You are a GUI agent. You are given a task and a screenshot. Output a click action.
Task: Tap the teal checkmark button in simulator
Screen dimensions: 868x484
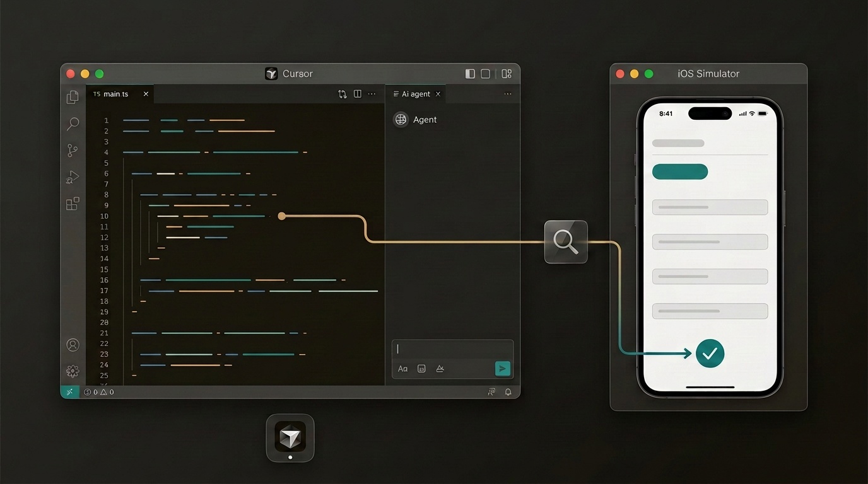coord(710,354)
